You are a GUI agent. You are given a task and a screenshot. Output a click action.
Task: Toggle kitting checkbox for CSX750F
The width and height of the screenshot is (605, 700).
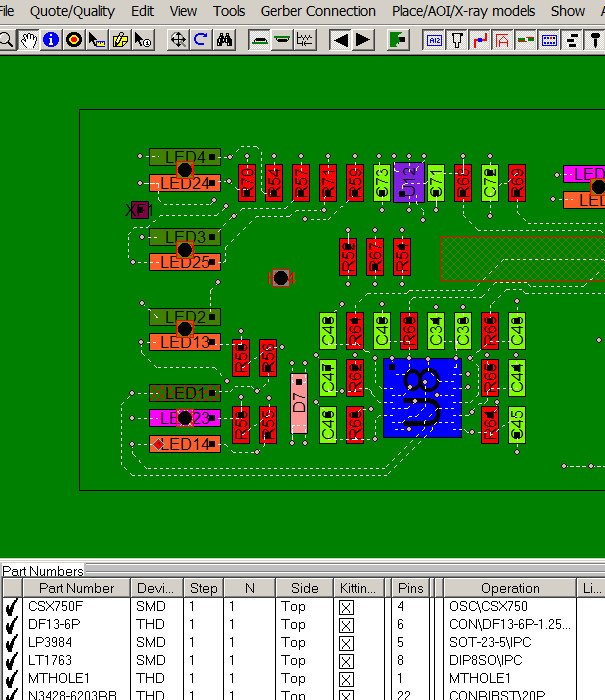[346, 607]
